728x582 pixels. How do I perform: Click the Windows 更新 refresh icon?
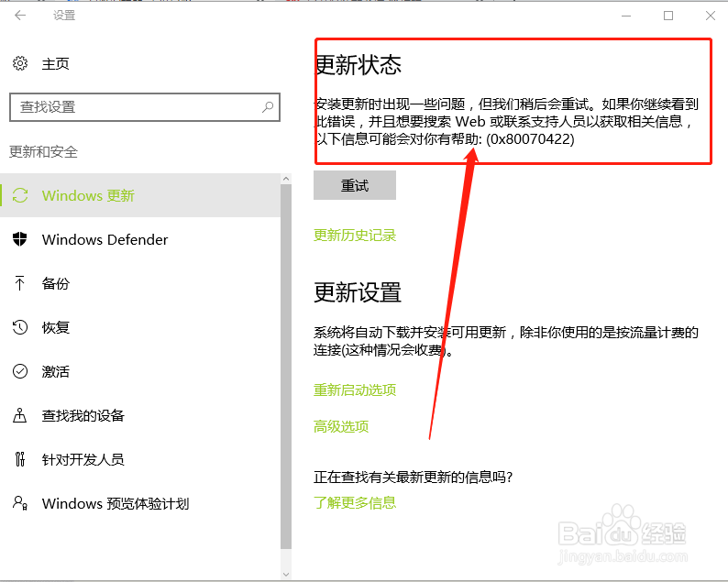20,195
